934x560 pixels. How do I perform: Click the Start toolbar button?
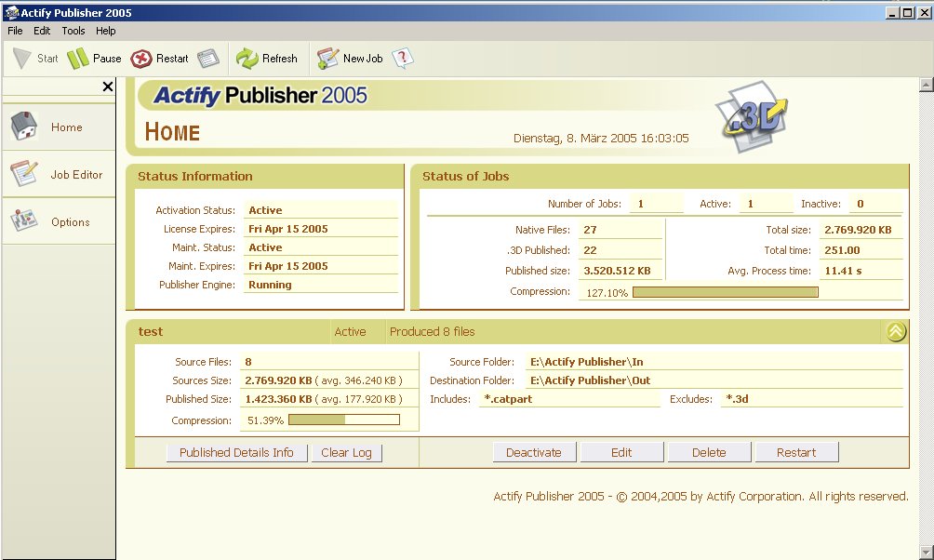pos(35,59)
